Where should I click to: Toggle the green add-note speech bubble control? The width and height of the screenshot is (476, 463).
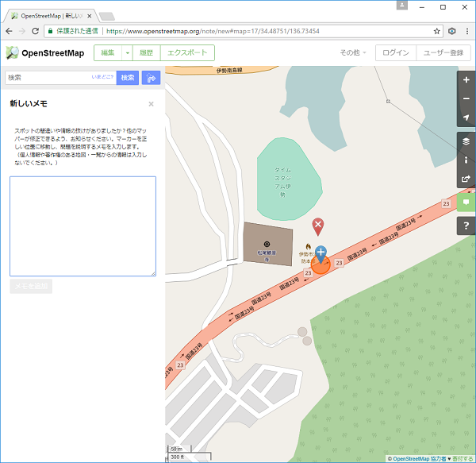tap(466, 202)
